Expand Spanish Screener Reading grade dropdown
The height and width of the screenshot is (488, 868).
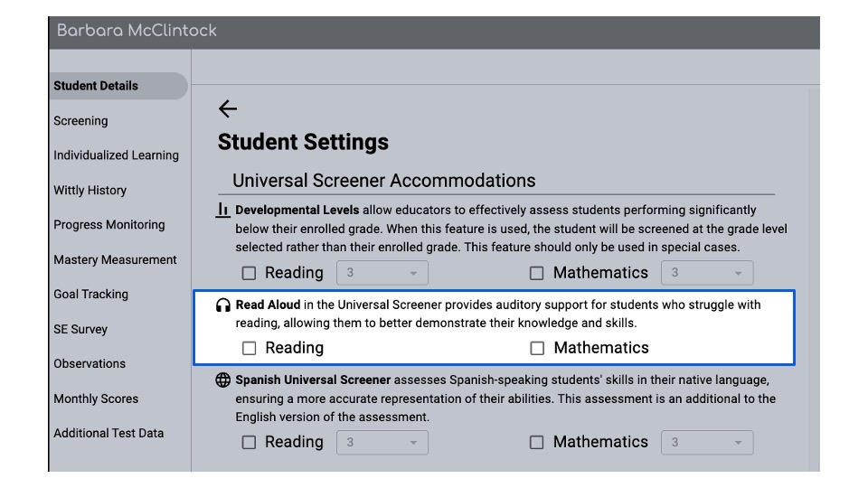point(382,442)
